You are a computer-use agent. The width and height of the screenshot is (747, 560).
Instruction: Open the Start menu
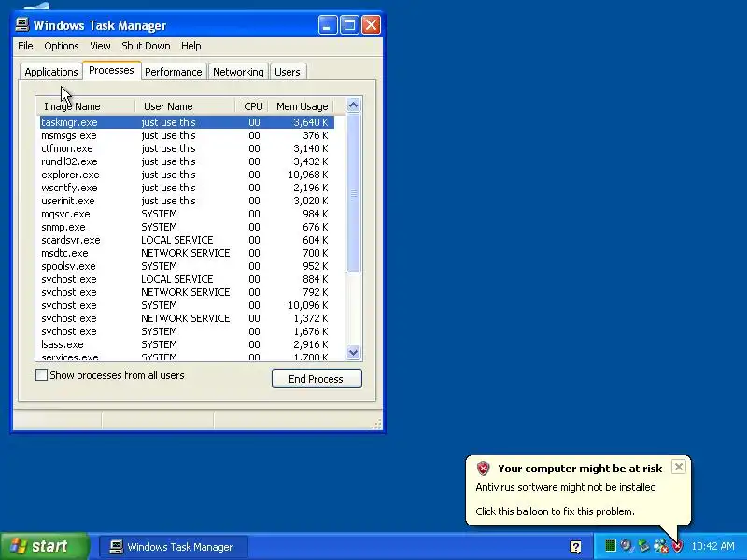[x=45, y=546]
